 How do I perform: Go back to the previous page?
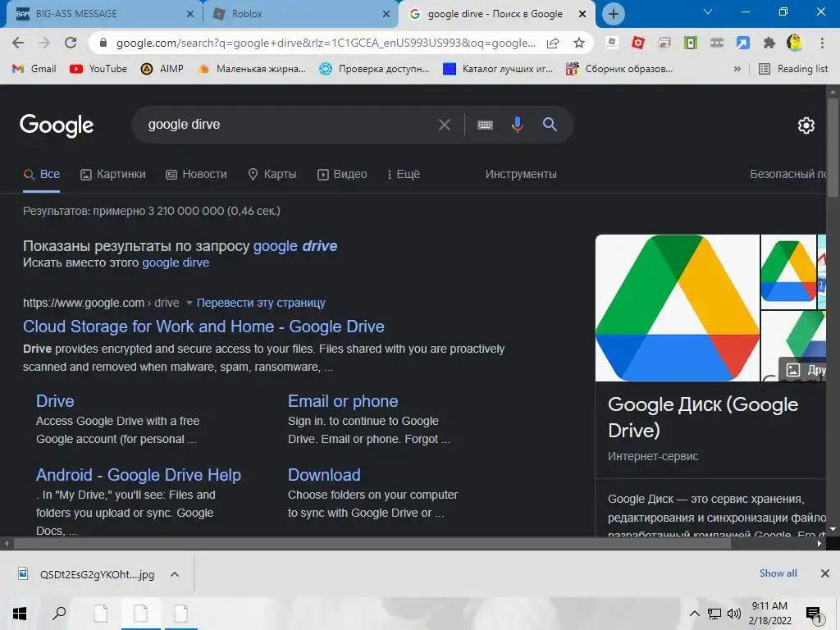click(x=18, y=43)
